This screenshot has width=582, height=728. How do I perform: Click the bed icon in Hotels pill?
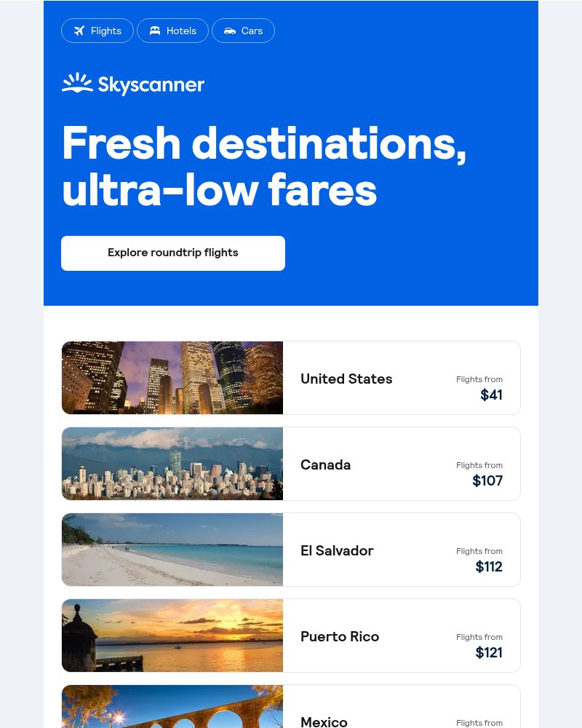point(155,31)
